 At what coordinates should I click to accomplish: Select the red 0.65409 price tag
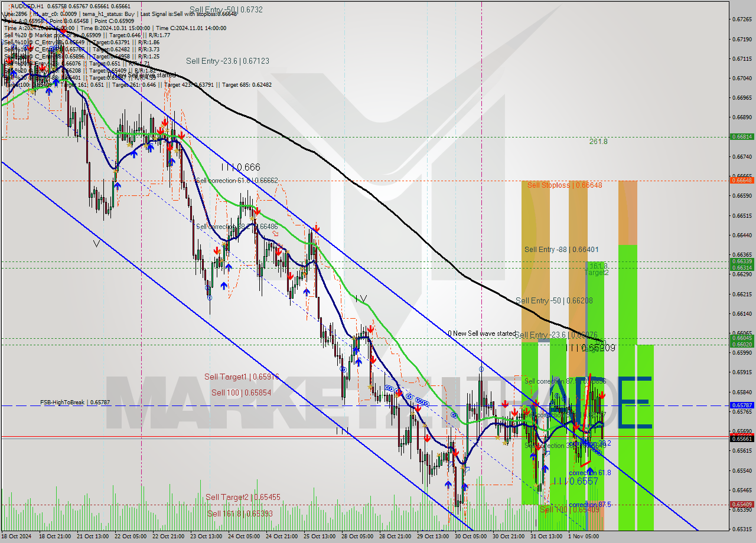point(741,505)
